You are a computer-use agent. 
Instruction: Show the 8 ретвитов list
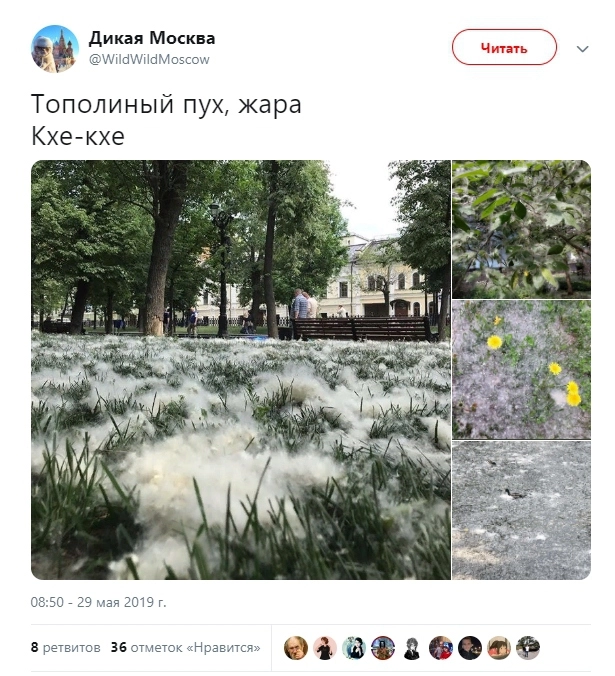[x=66, y=647]
